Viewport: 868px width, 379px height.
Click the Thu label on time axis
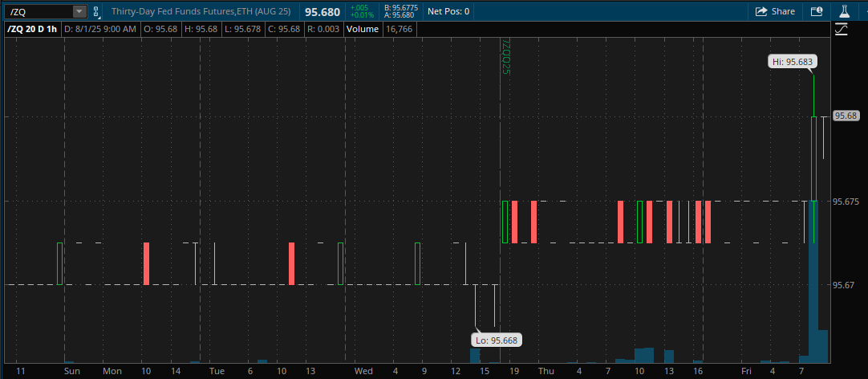coord(546,371)
